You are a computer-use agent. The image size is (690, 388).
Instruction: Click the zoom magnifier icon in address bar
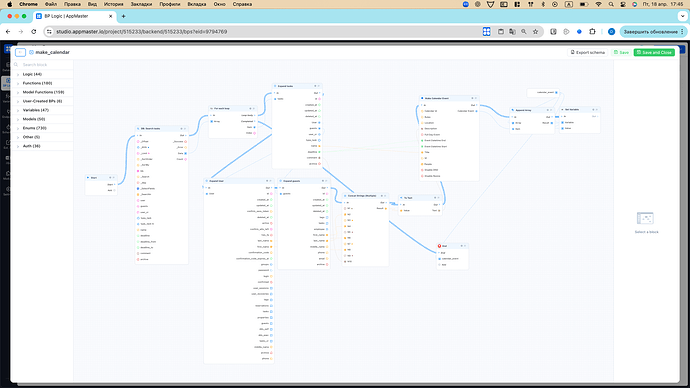[x=524, y=32]
